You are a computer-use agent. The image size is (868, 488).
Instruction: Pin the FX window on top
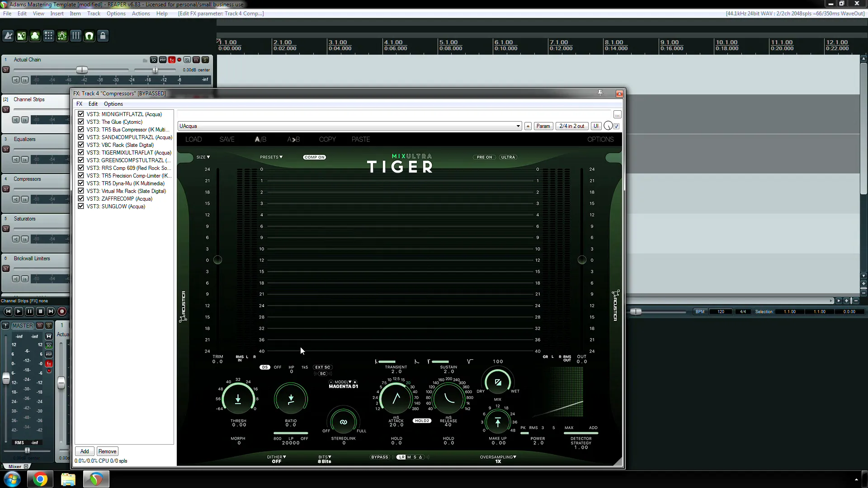point(600,93)
